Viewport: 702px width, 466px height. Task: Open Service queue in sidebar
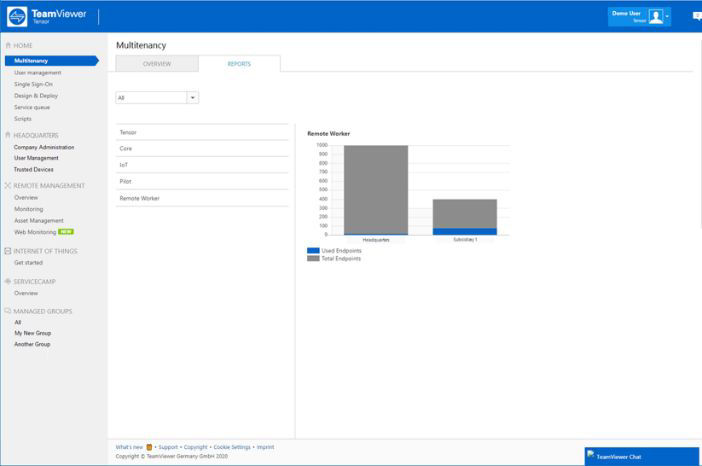[x=32, y=107]
